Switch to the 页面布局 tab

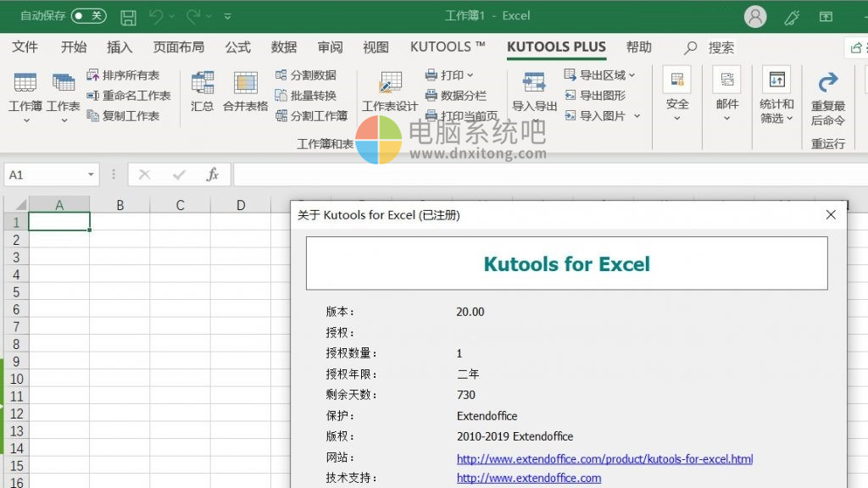tap(179, 47)
